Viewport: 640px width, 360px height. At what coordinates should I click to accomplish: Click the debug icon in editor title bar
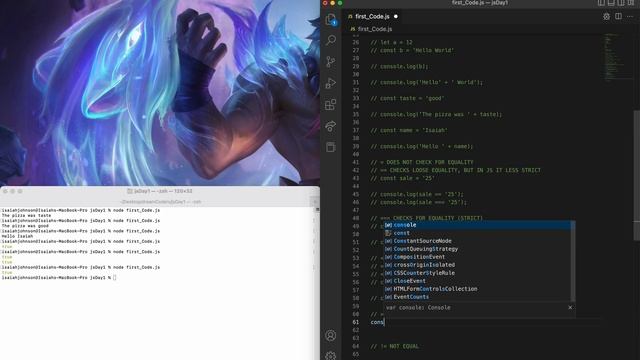pos(607,16)
